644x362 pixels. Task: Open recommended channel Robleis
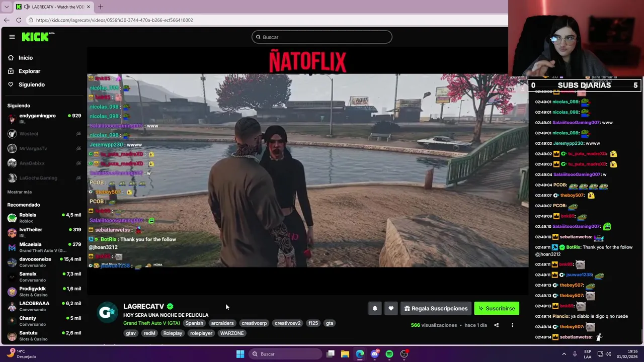tap(44, 218)
